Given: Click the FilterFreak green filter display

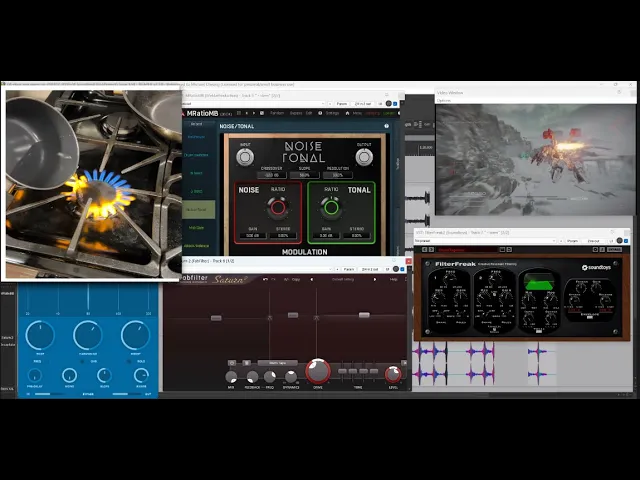Looking at the screenshot, I should (539, 282).
